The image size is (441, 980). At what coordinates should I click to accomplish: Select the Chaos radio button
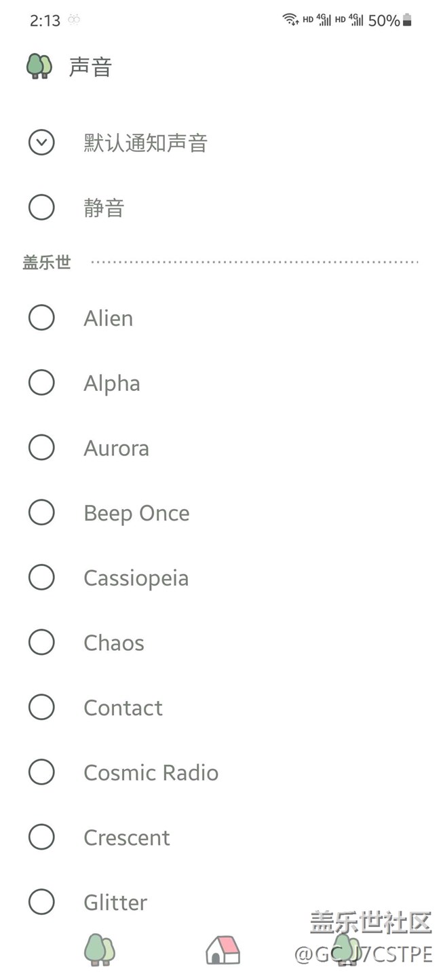[x=41, y=642]
